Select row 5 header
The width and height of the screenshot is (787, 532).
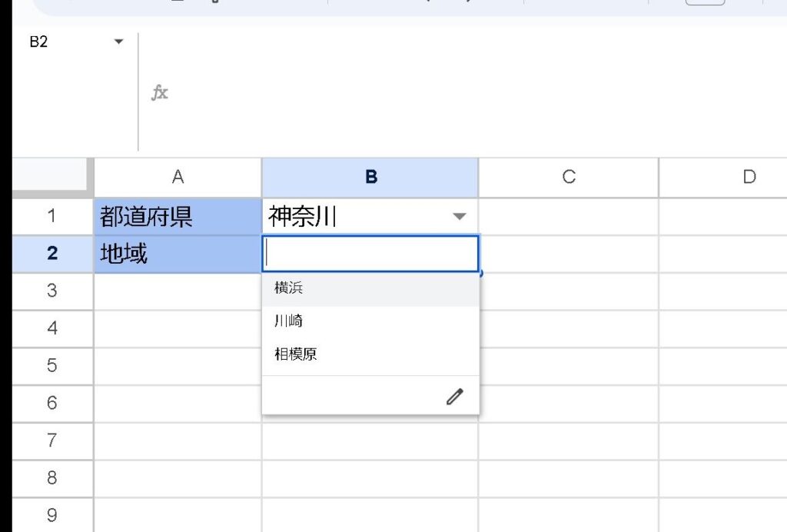point(51,365)
